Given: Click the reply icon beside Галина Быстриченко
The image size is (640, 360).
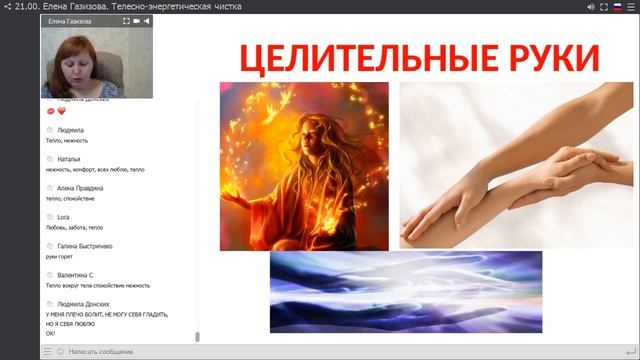Looking at the screenshot, I should click(50, 246).
